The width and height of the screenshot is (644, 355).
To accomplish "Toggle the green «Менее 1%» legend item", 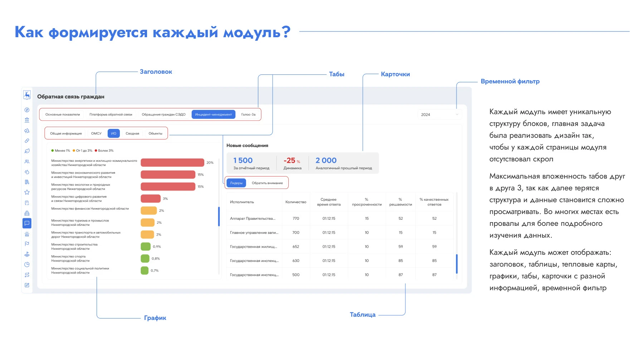I will [x=61, y=151].
